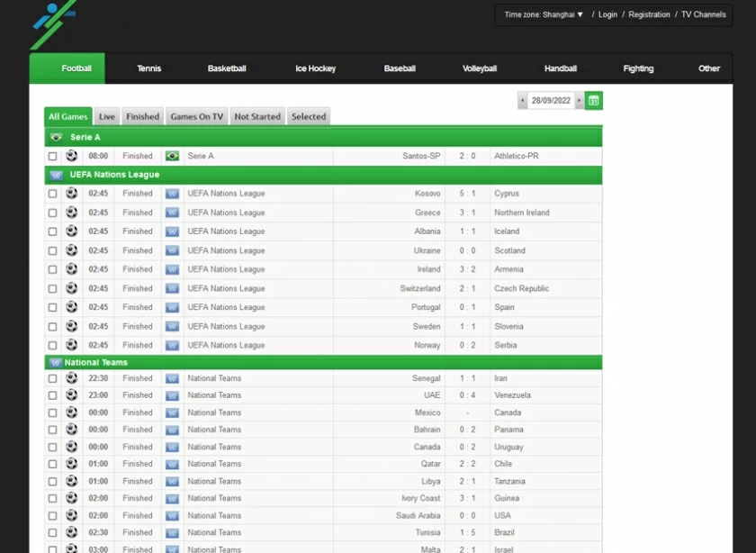The height and width of the screenshot is (553, 756).
Task: Click the Brazil flag icon in the Serie A row
Action: (171, 155)
